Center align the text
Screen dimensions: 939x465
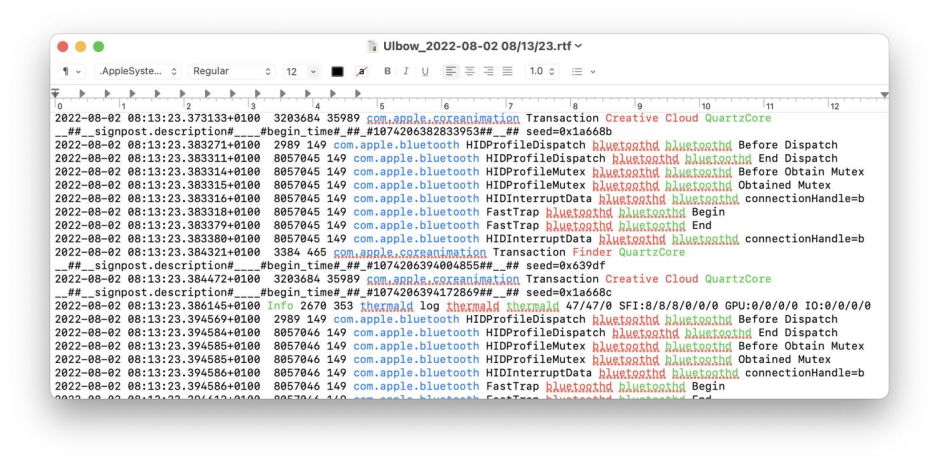click(469, 72)
